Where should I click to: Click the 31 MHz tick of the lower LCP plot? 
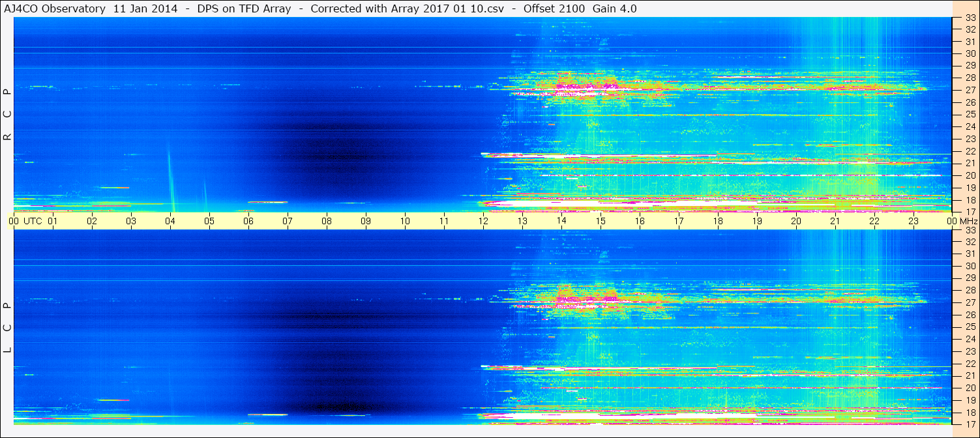pyautogui.click(x=970, y=254)
